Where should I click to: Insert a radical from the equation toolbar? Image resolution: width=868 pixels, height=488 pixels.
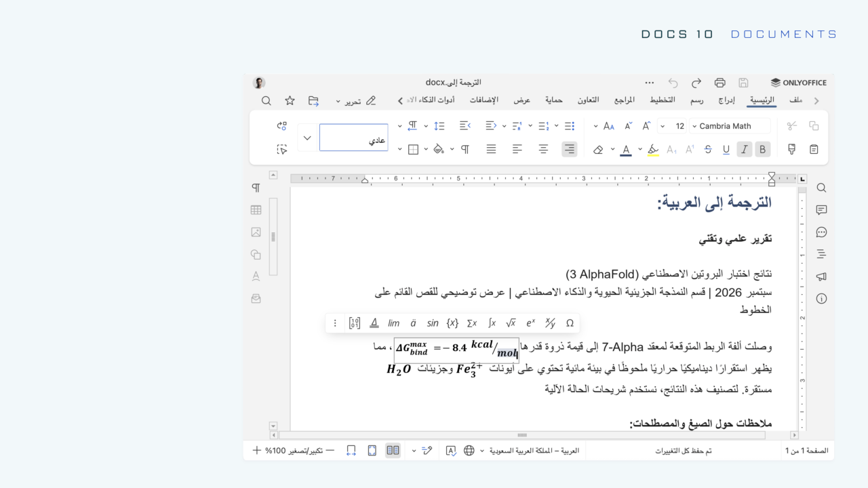[511, 323]
